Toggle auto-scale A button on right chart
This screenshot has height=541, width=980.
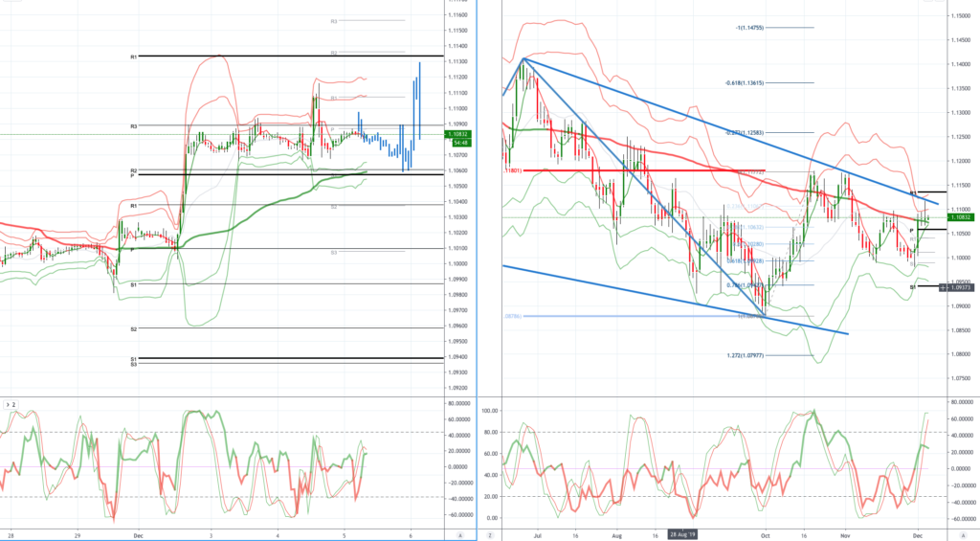point(963,535)
